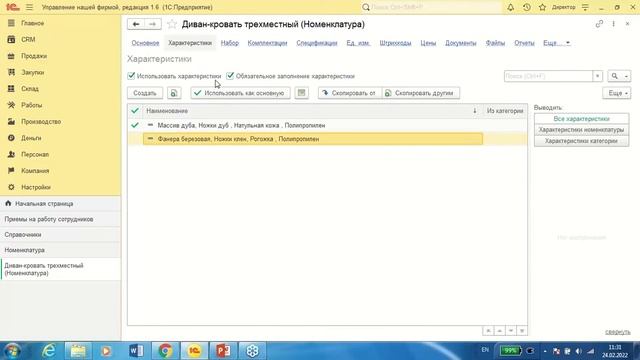Open Производство section in sidebar

pos(41,122)
